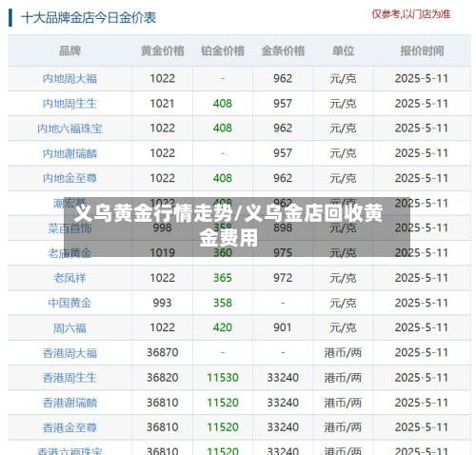Open the 香港周大福 brand link
The width and height of the screenshot is (476, 455).
69,353
